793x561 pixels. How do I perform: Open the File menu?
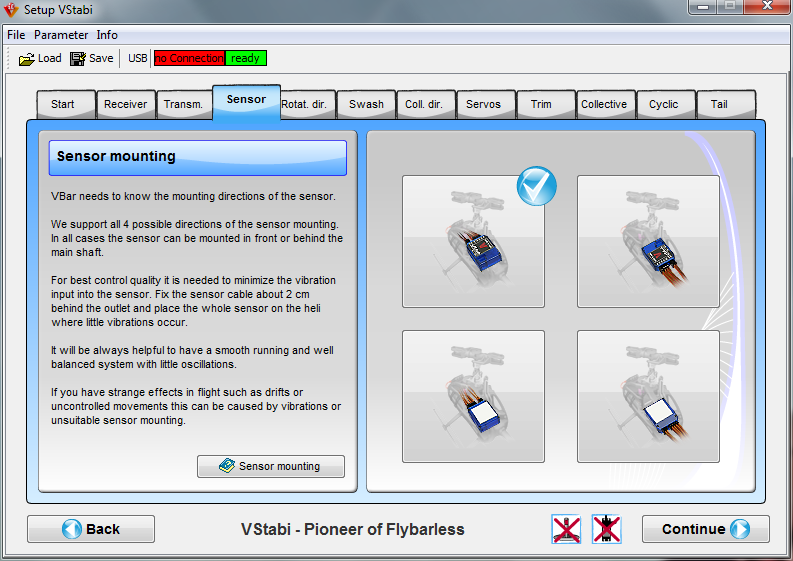point(16,35)
